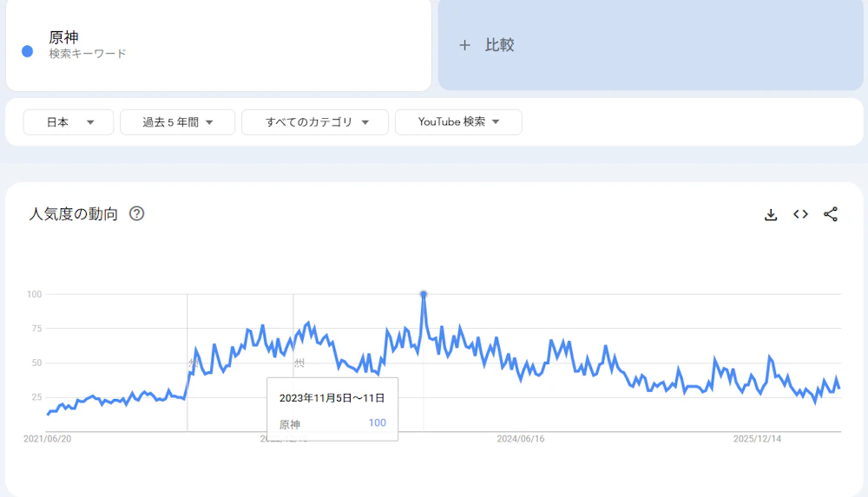Click the 2025/12/14 axis date label
868x497 pixels.
click(x=757, y=439)
